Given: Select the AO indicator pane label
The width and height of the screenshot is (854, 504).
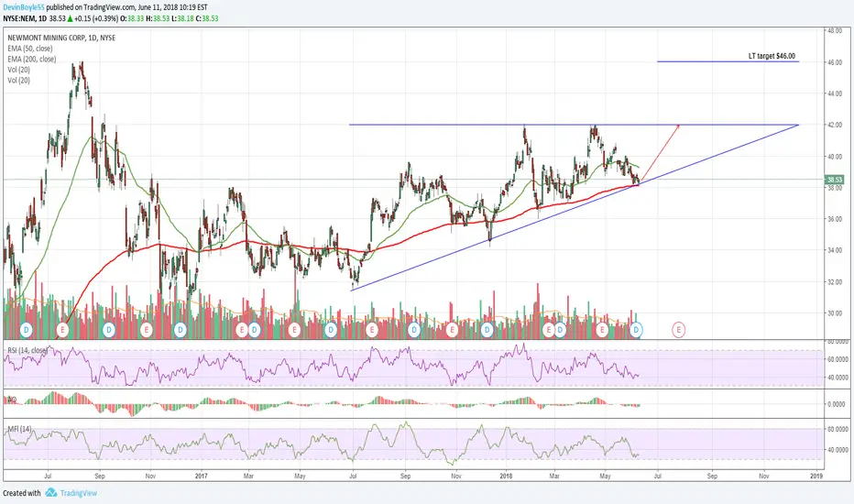Looking at the screenshot, I should tap(11, 400).
